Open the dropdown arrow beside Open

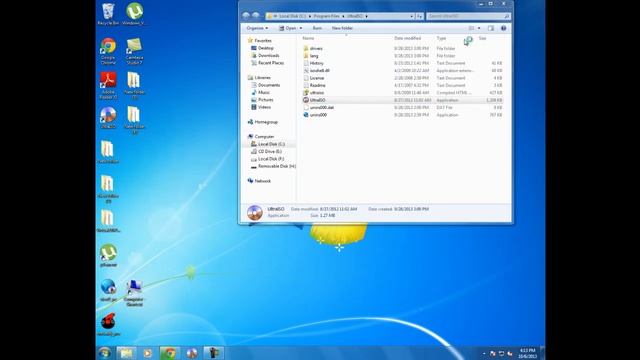coord(301,28)
